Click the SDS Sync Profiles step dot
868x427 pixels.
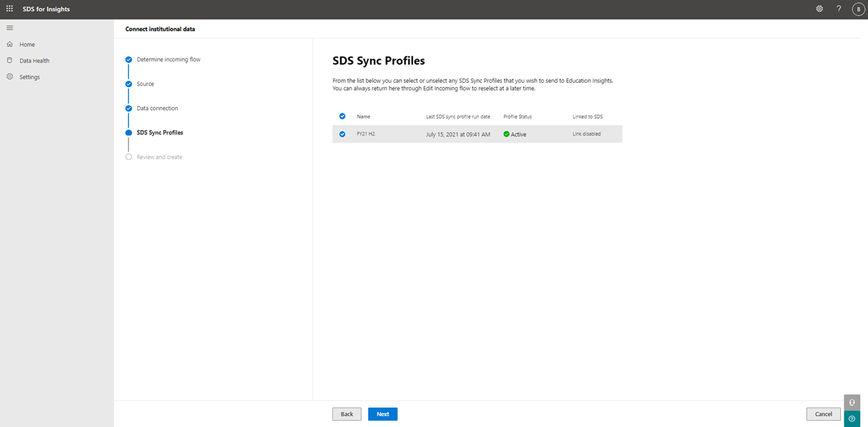pyautogui.click(x=129, y=133)
